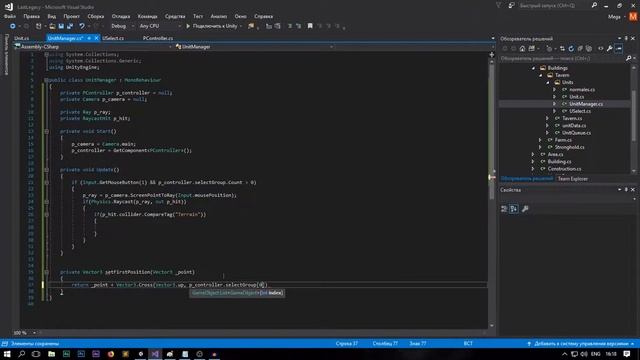Expand the Farm.cs node

pos(540,140)
